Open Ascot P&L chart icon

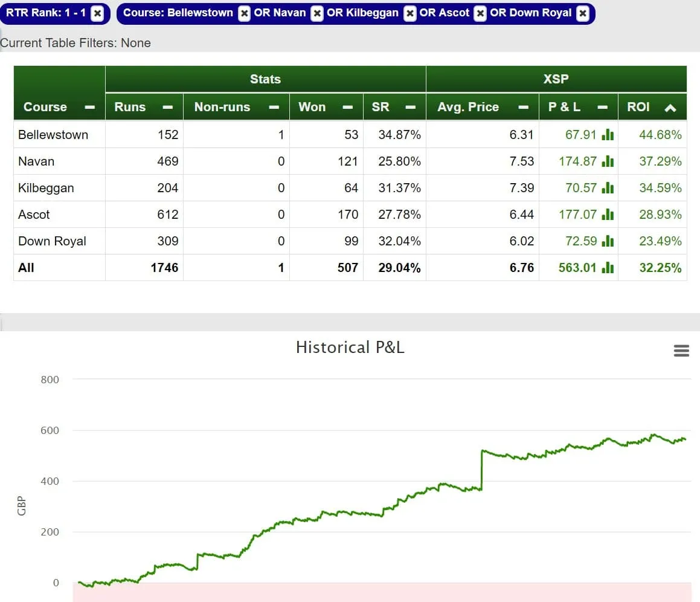click(608, 214)
